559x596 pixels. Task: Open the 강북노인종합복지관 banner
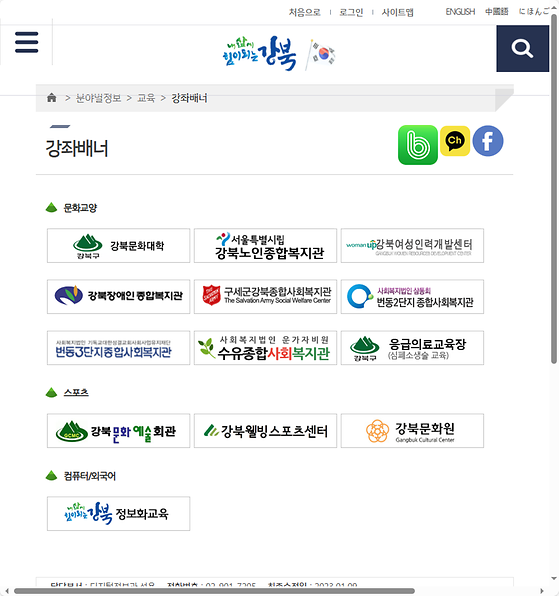pos(265,246)
